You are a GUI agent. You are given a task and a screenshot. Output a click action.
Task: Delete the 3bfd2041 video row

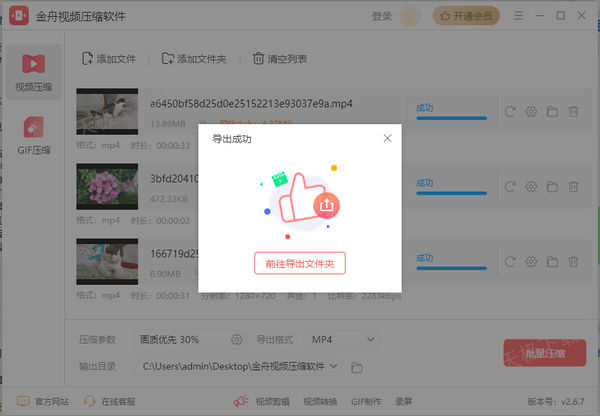tap(573, 187)
